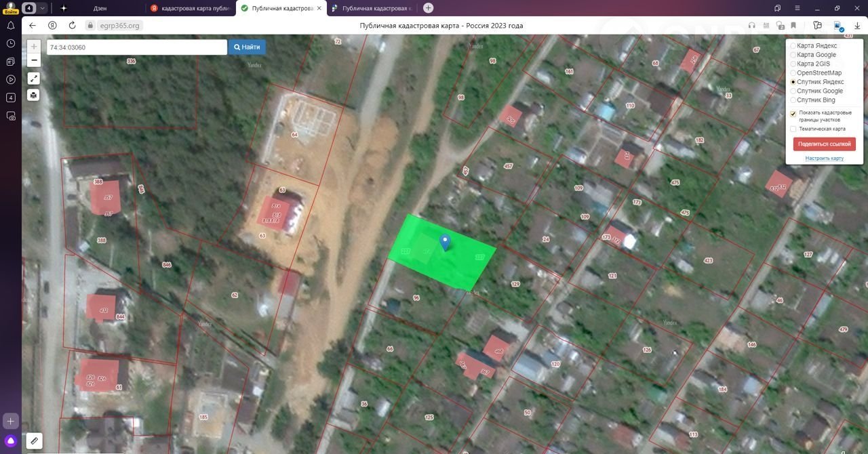The width and height of the screenshot is (868, 454).
Task: Open notifications bell in sidebar
Action: click(11, 26)
